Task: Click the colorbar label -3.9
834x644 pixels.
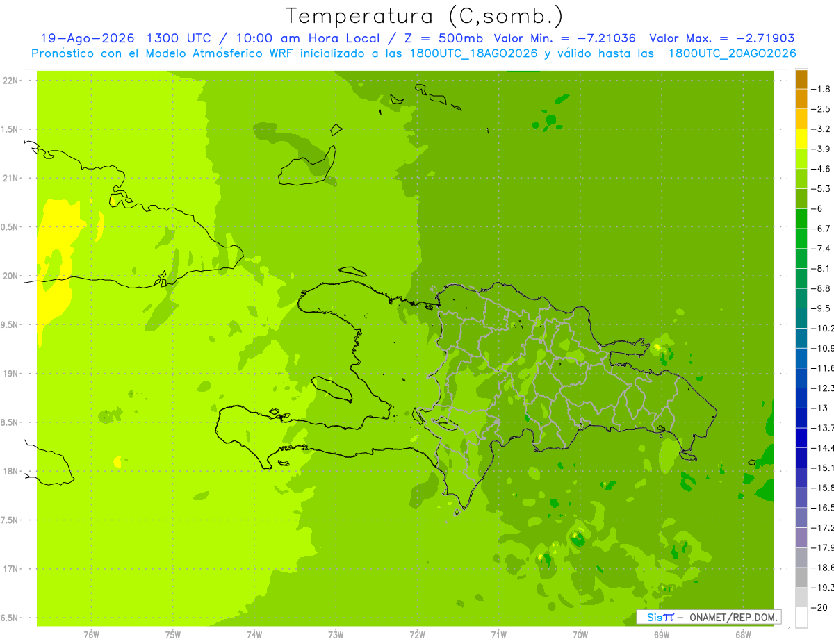Action: pyautogui.click(x=822, y=149)
